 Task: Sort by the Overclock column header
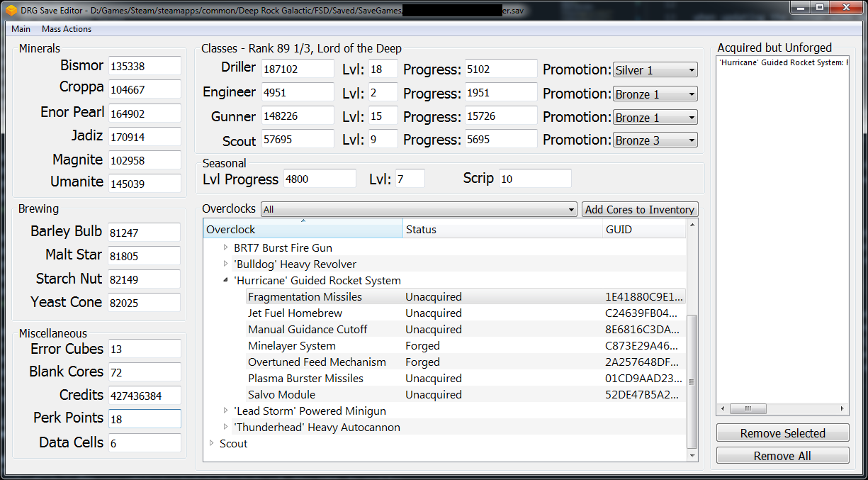pyautogui.click(x=303, y=229)
